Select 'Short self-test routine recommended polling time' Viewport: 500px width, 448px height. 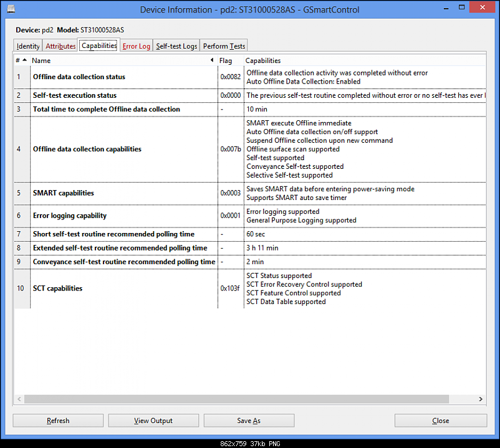pos(250,234)
